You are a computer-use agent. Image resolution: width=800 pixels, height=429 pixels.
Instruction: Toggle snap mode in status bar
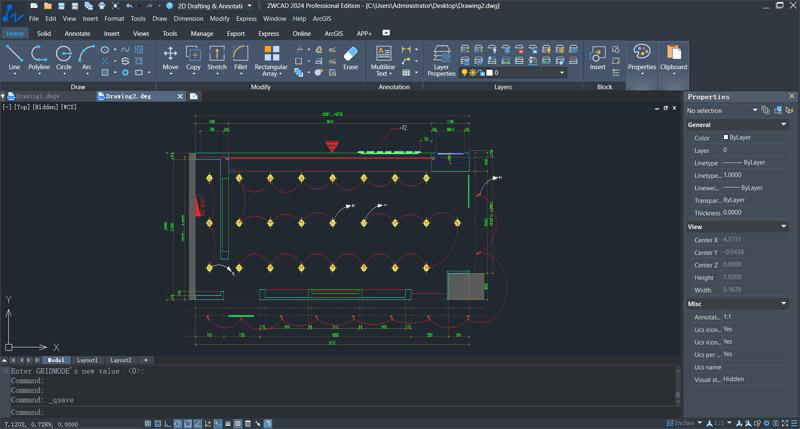[x=147, y=423]
